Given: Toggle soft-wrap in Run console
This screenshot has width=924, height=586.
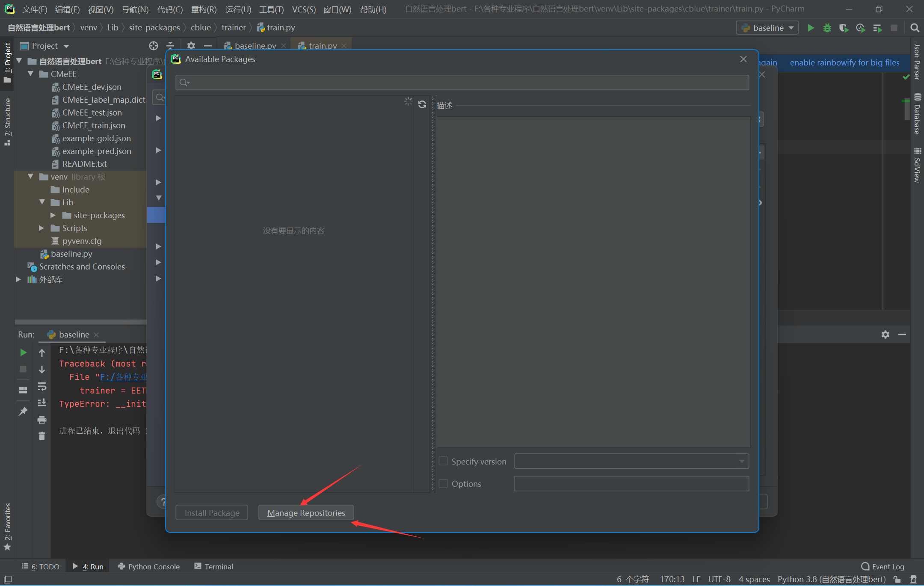Looking at the screenshot, I should point(42,387).
